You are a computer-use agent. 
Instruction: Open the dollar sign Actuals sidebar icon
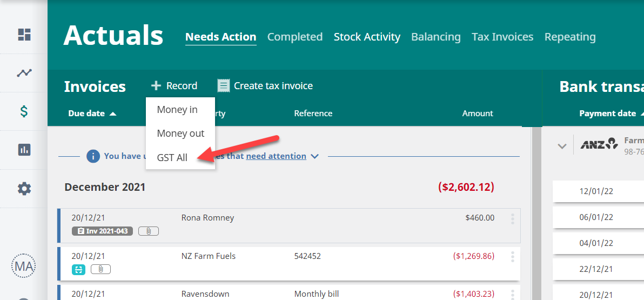click(x=24, y=111)
